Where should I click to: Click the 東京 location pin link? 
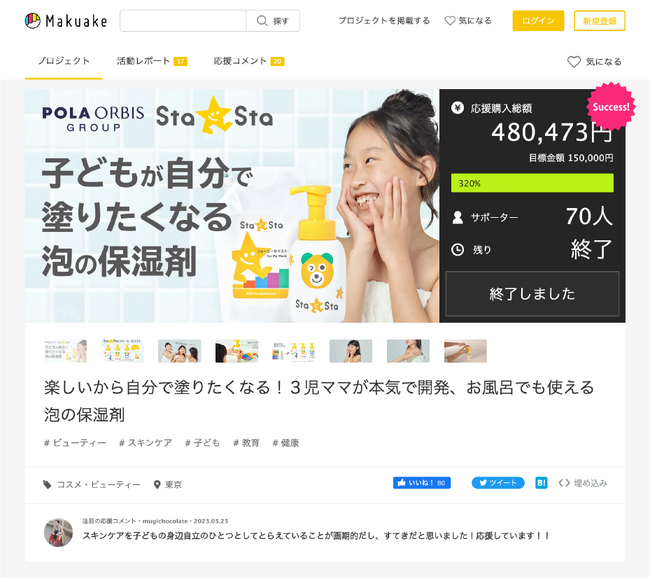(168, 484)
